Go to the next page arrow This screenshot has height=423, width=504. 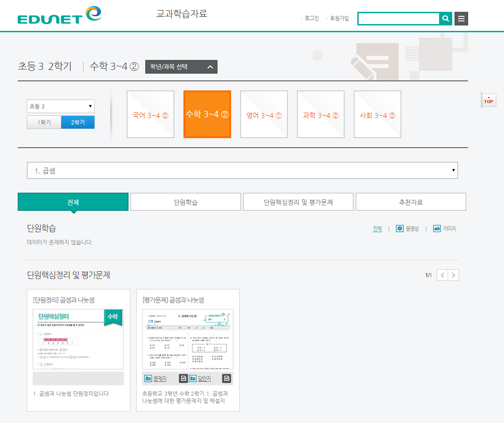(x=453, y=275)
